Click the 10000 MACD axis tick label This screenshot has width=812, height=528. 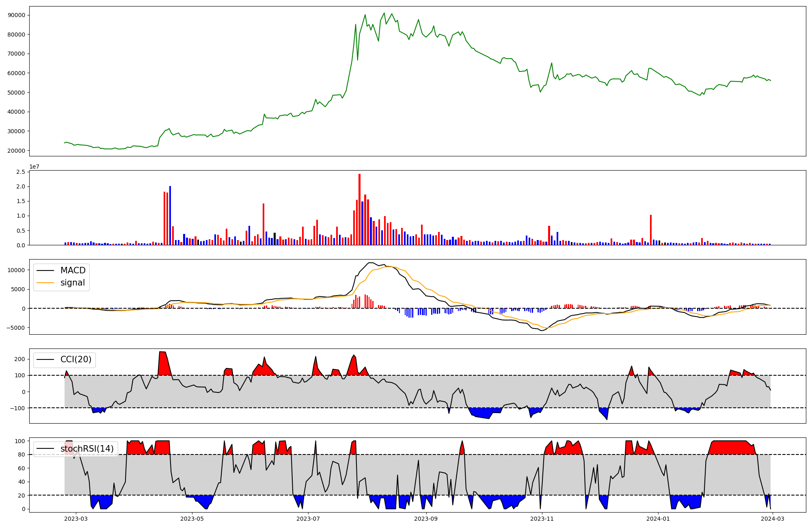pyautogui.click(x=16, y=270)
